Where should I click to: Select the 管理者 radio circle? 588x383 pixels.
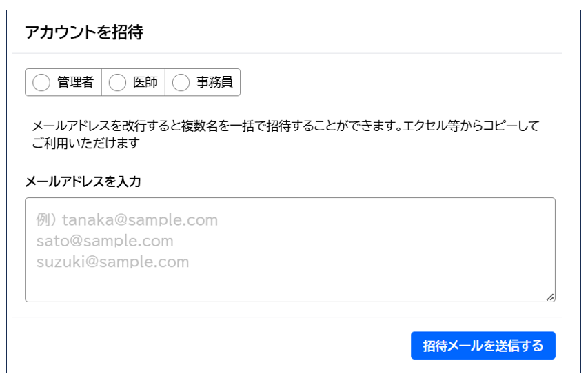point(41,83)
